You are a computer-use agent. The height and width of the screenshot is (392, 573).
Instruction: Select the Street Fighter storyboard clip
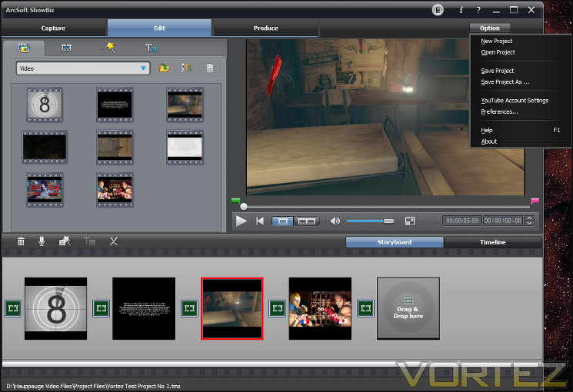[320, 308]
